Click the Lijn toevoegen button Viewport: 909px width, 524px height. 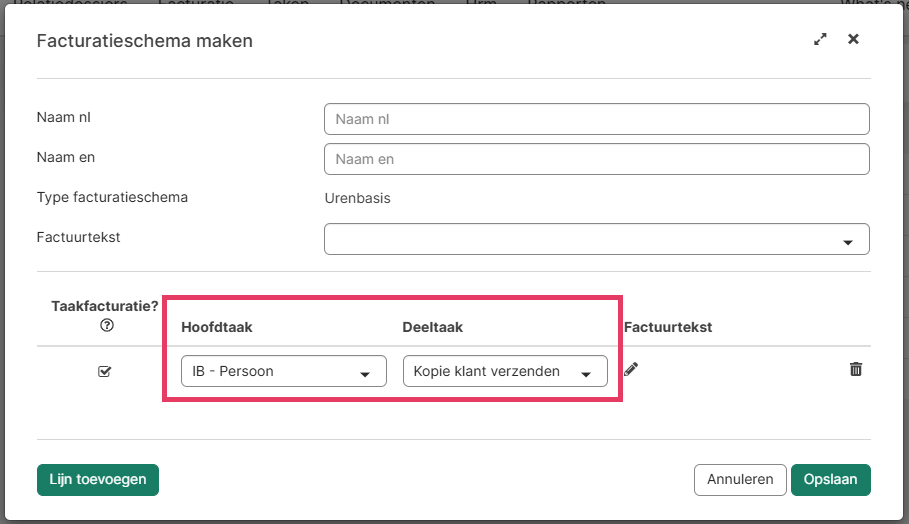[x=98, y=479]
